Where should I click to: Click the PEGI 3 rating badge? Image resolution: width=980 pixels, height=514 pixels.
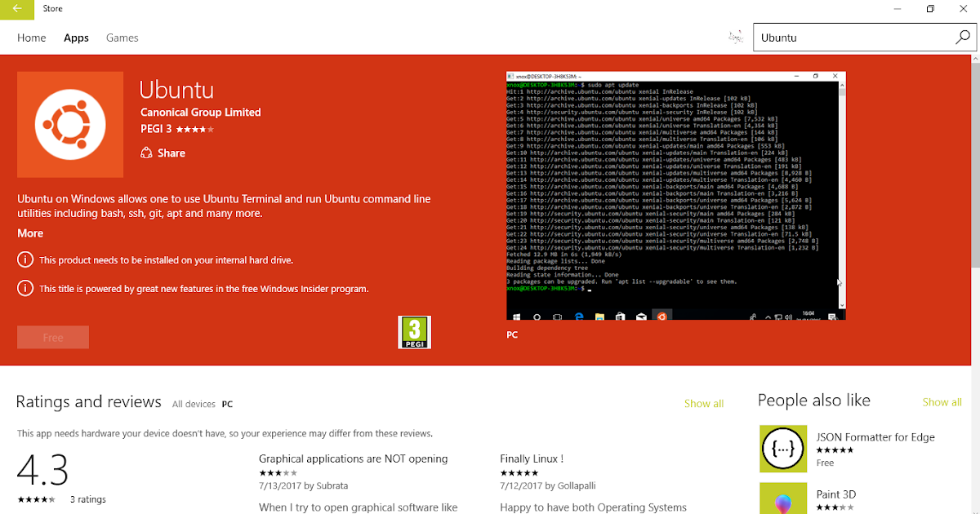click(414, 331)
